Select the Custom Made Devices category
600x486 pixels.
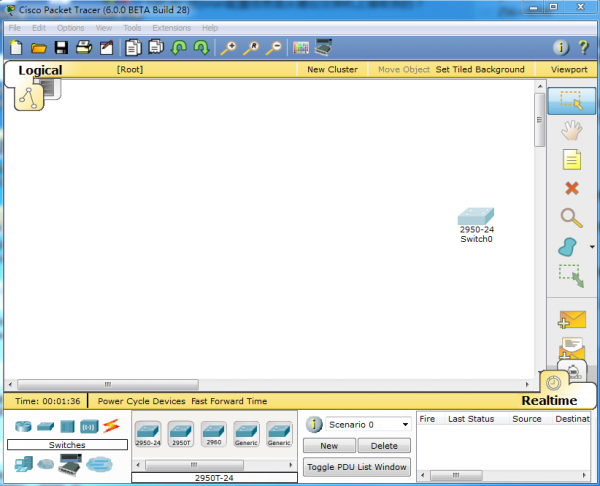70,464
